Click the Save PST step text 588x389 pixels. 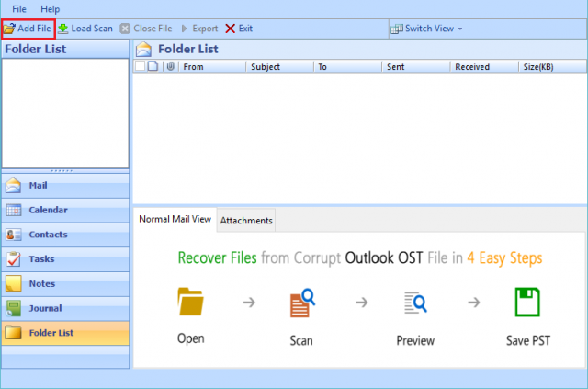[528, 340]
